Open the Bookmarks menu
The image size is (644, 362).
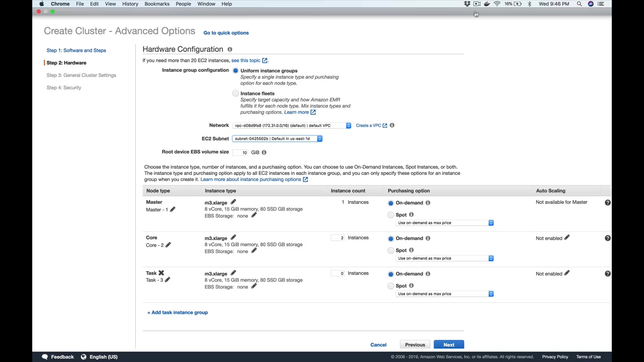click(x=157, y=4)
